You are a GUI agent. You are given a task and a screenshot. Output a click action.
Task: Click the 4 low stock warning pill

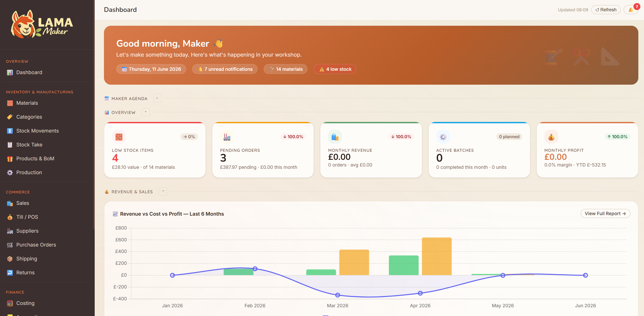tap(335, 69)
